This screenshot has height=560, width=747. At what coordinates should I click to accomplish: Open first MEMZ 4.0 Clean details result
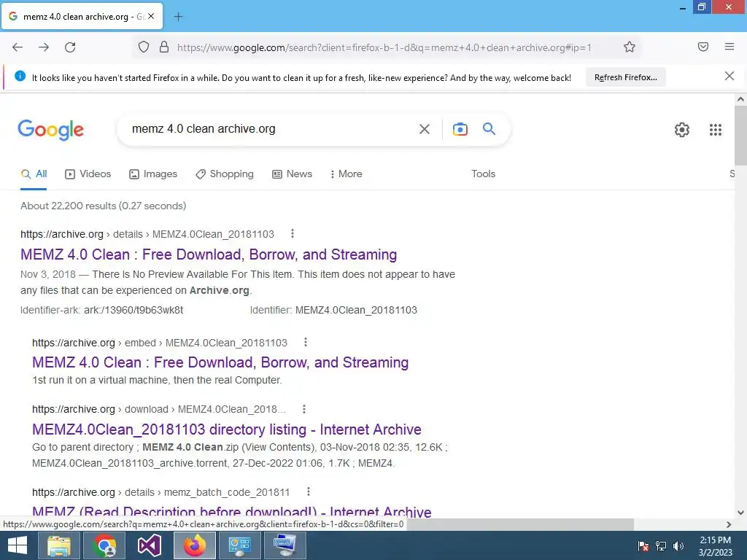click(209, 254)
